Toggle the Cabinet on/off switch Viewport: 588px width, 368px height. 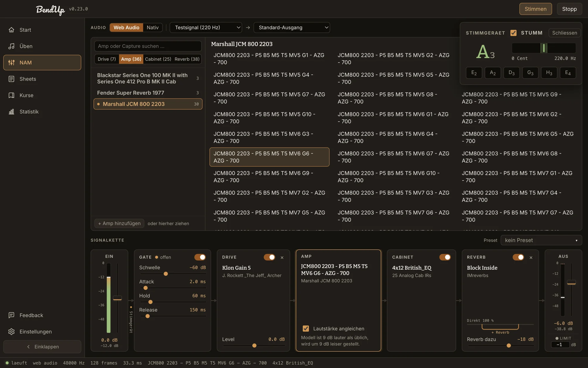tap(445, 257)
